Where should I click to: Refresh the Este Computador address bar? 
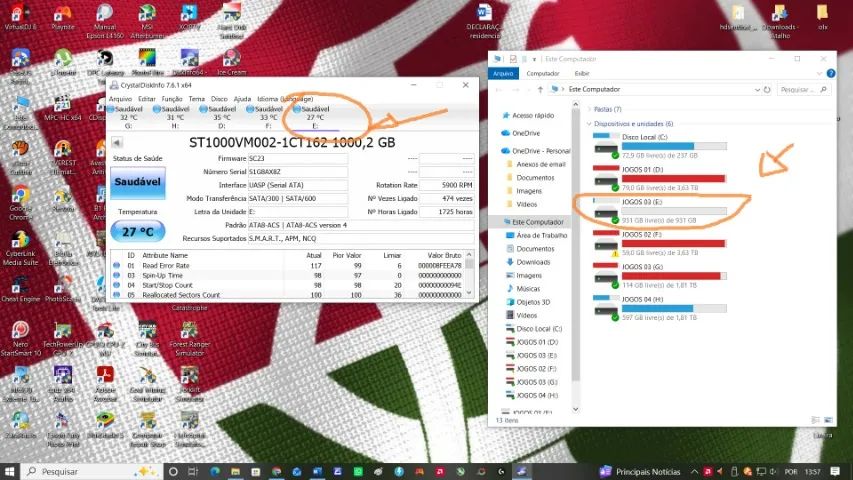click(767, 89)
